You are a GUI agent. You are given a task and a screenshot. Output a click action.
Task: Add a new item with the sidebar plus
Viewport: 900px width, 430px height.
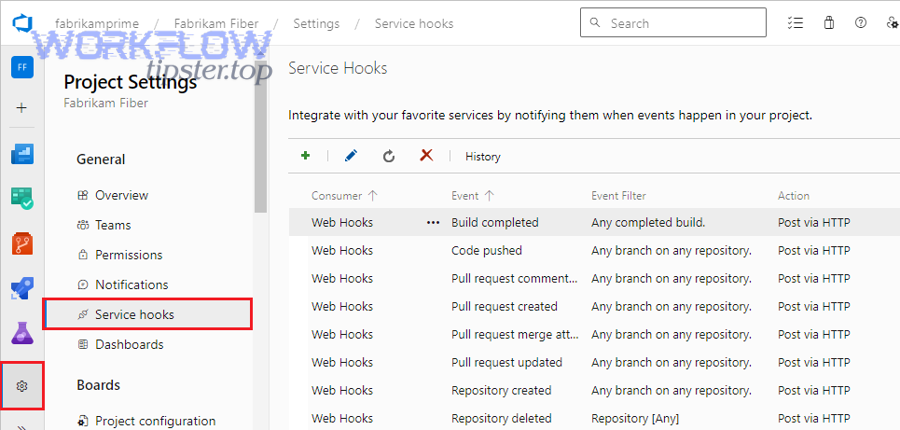point(22,108)
